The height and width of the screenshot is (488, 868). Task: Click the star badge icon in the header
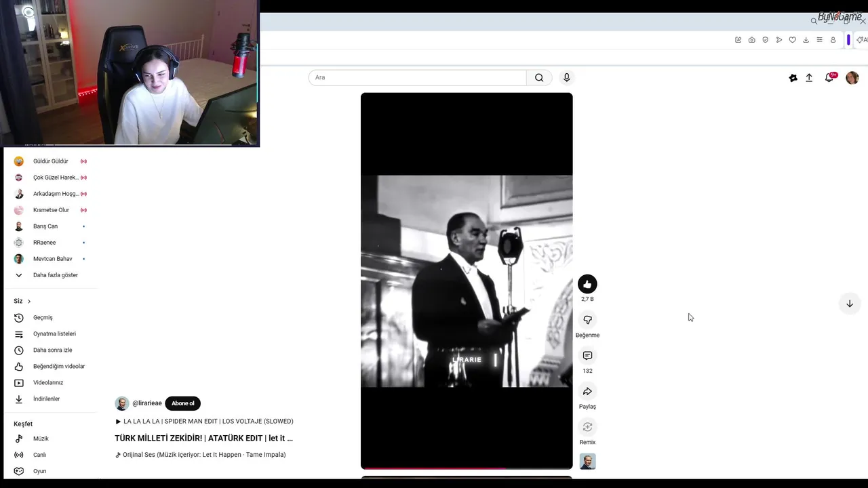click(793, 78)
